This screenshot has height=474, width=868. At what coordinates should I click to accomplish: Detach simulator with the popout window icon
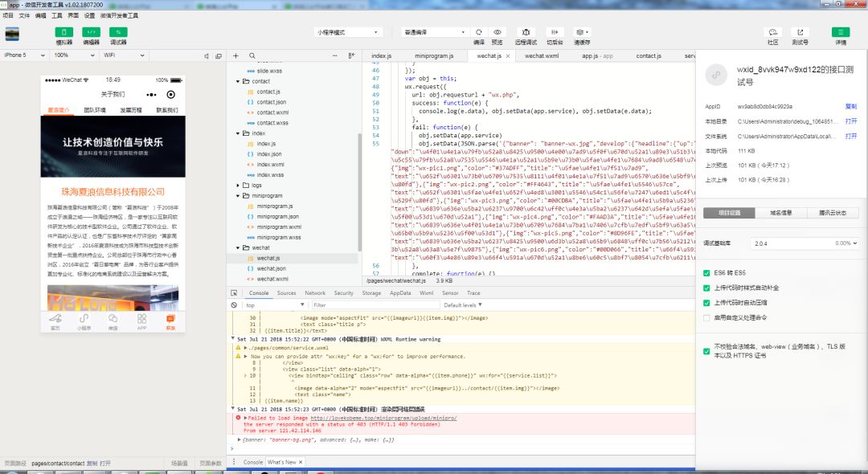coord(219,56)
